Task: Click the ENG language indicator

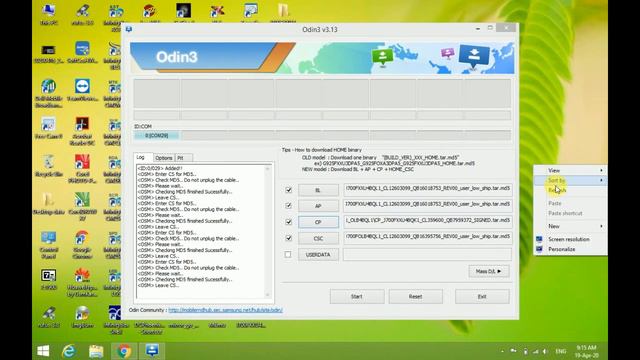Action: (561, 351)
